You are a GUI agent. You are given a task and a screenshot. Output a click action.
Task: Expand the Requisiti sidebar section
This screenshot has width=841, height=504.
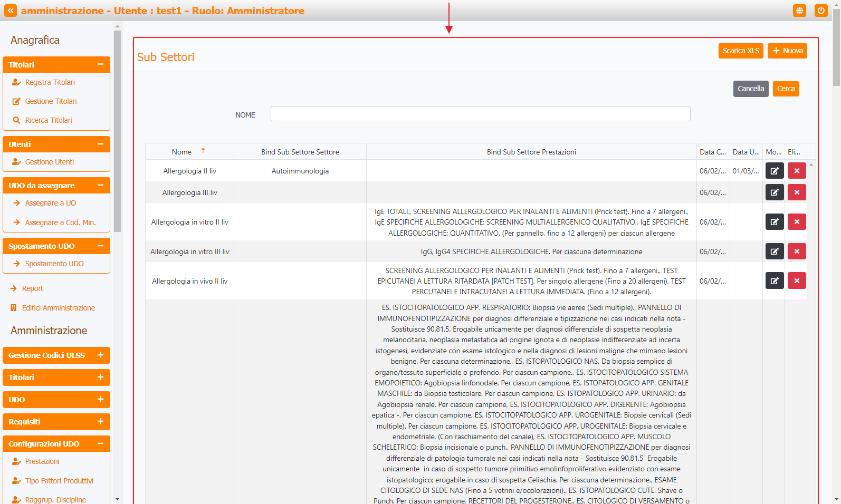click(100, 422)
